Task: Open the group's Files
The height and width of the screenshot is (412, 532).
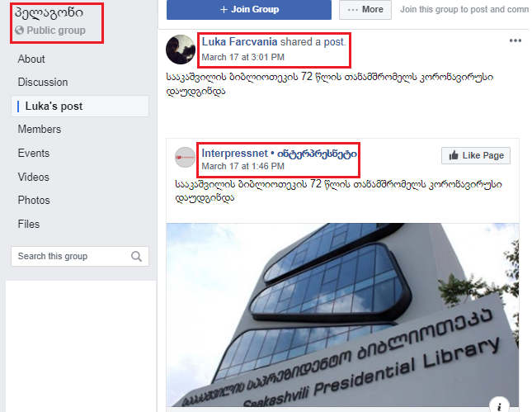Action: click(x=29, y=225)
